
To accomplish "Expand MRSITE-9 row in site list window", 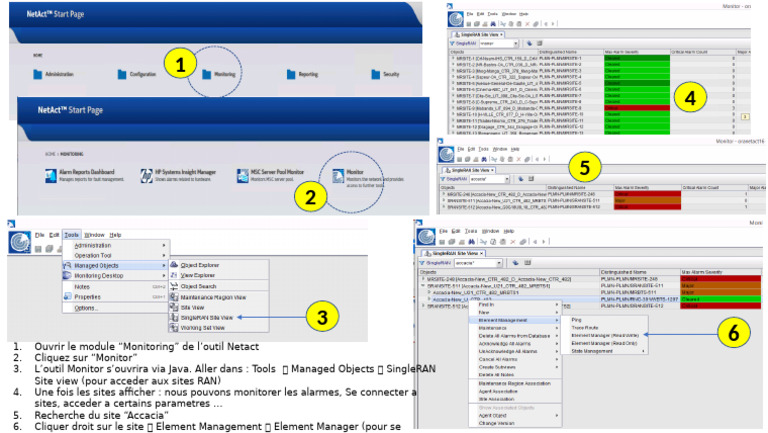I will click(x=453, y=108).
